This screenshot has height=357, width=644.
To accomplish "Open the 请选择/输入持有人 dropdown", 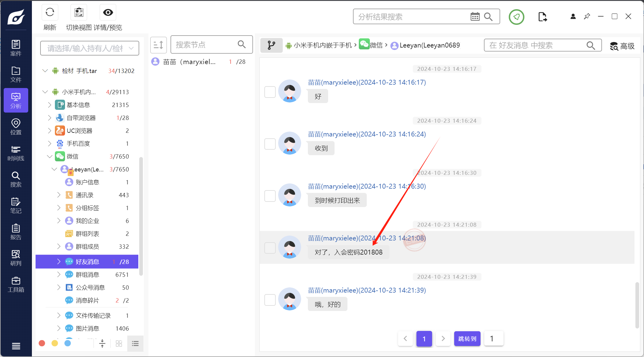I will (90, 48).
